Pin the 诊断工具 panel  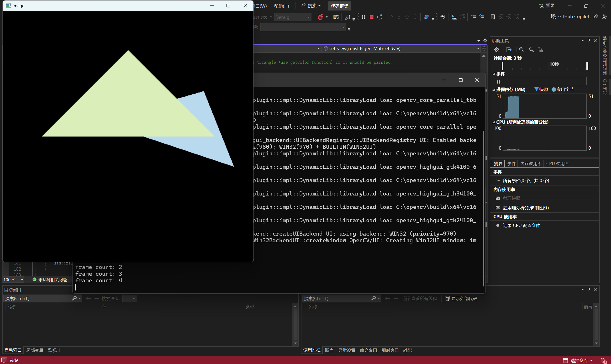[x=589, y=41]
